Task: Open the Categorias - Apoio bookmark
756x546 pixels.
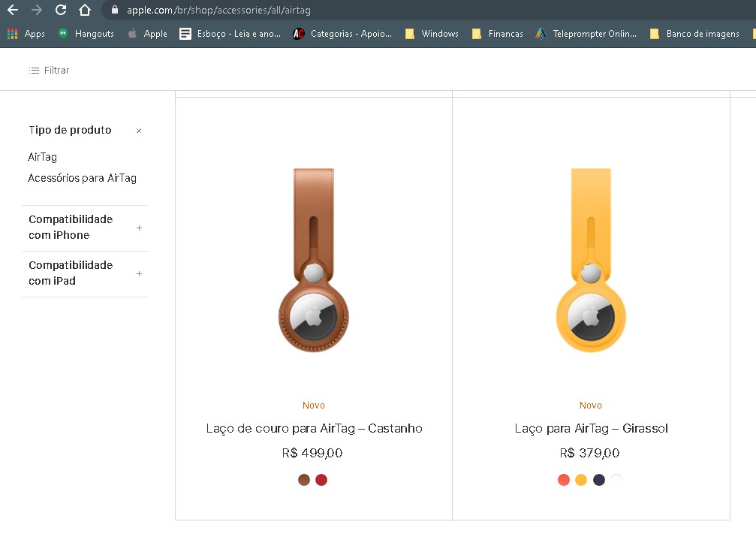Action: pos(342,33)
